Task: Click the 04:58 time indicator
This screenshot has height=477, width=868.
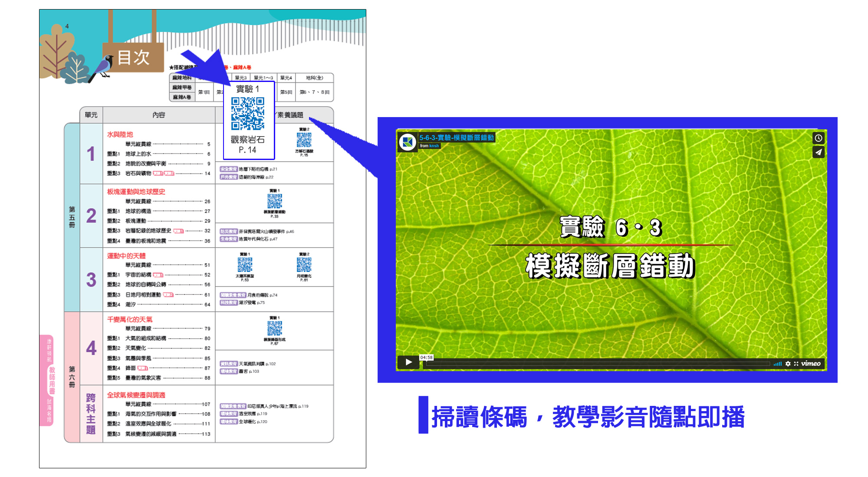Action: coord(426,358)
